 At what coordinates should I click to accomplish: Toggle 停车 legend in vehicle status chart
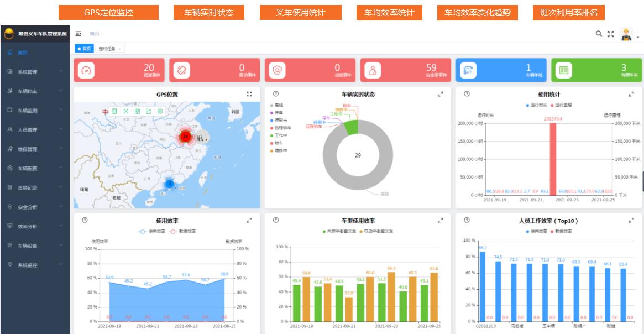tap(276, 113)
